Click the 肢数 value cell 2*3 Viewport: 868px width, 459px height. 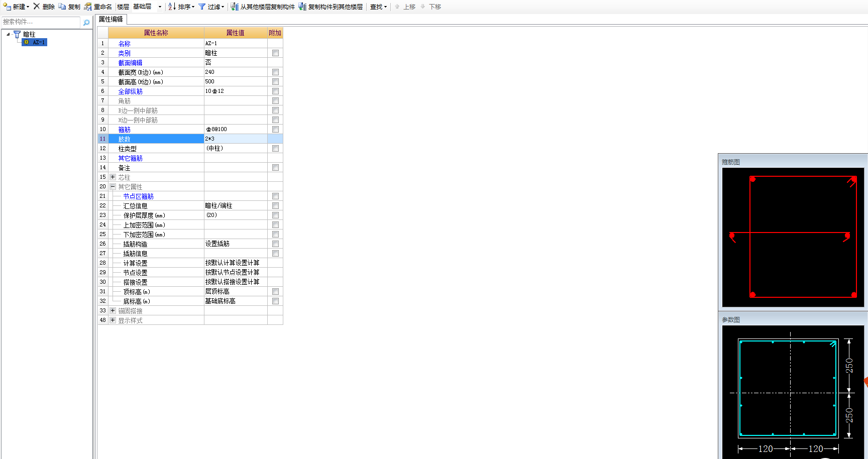236,139
